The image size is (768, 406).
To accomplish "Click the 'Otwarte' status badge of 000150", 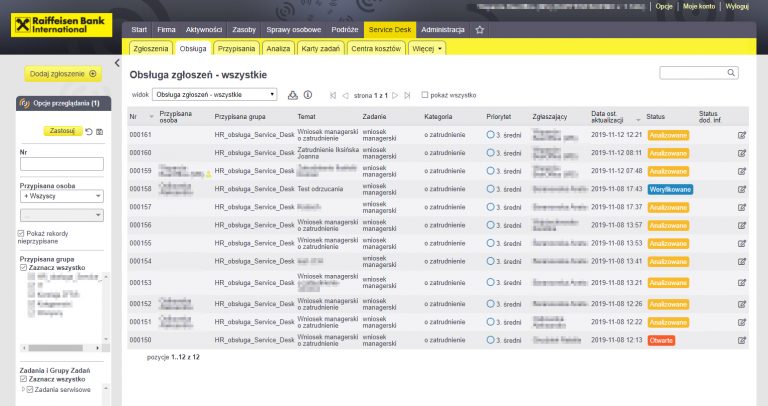I will point(661,340).
